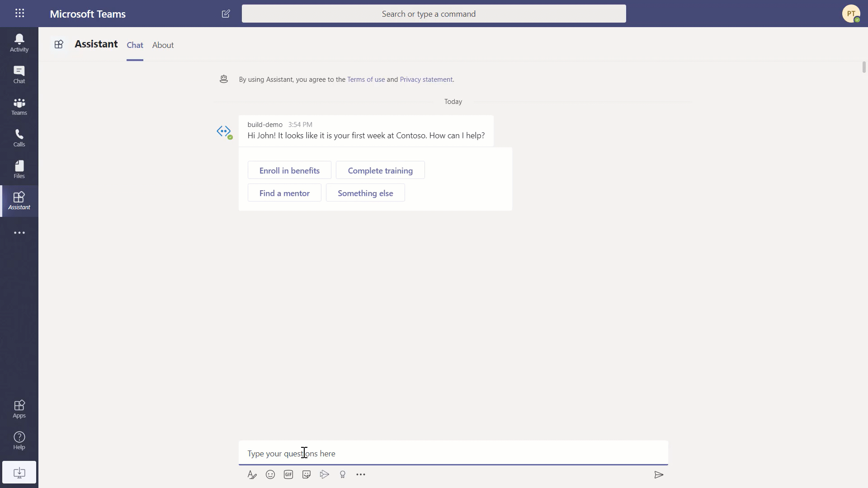Screen dimensions: 868x488
Task: Open the Teams section
Action: point(19,106)
